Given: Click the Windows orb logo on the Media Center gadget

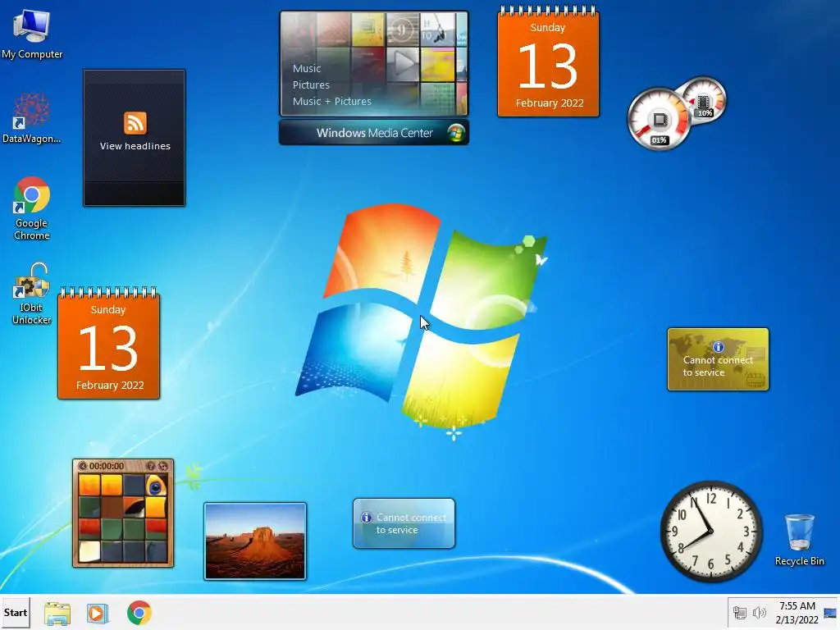Looking at the screenshot, I should (x=456, y=133).
